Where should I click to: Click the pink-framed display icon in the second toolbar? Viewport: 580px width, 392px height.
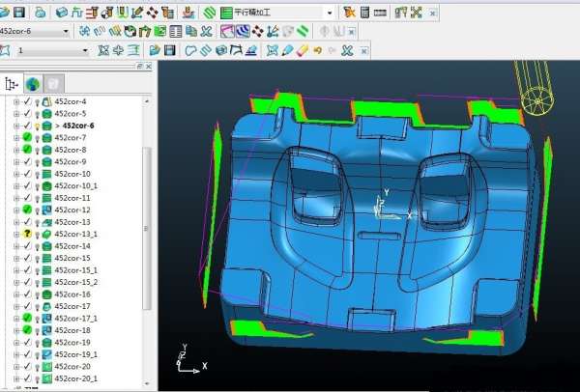point(227,32)
